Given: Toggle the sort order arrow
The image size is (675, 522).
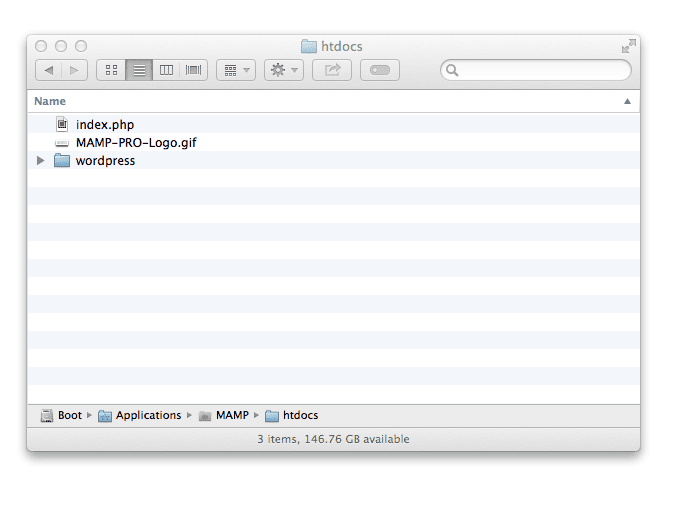Looking at the screenshot, I should point(627,101).
